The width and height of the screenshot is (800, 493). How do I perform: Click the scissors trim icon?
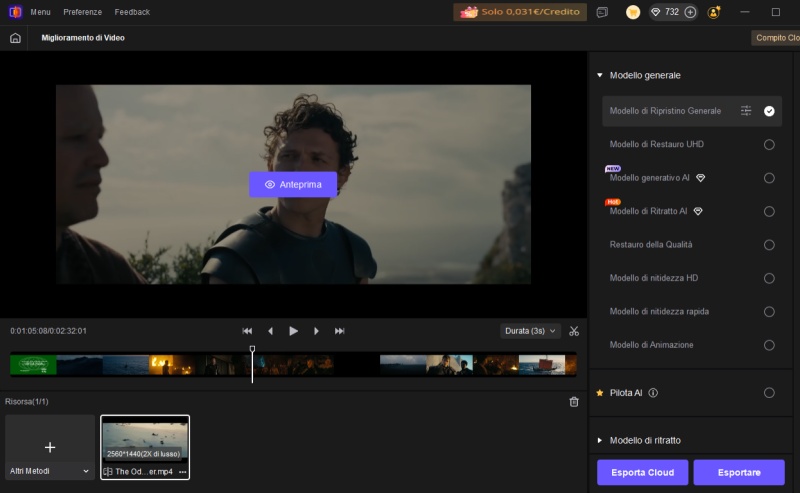click(x=574, y=331)
